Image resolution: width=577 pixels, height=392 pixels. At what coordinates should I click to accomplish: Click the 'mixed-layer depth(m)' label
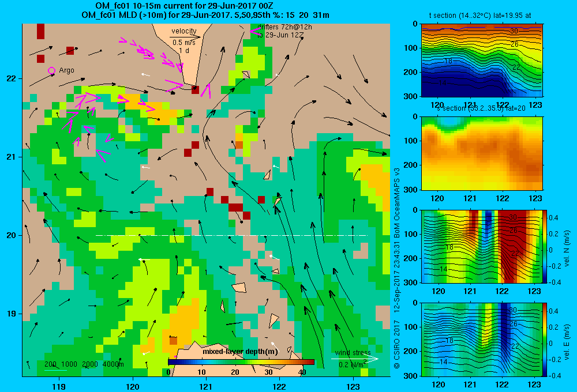(x=240, y=352)
